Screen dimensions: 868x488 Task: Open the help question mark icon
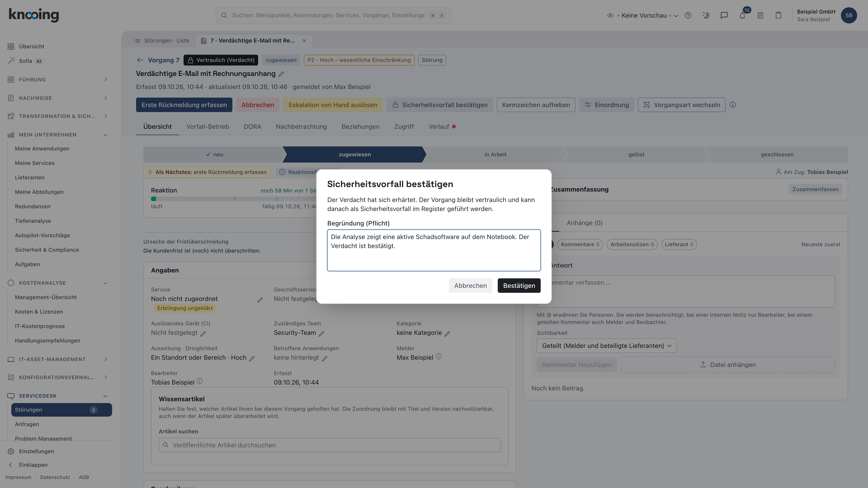(x=688, y=16)
